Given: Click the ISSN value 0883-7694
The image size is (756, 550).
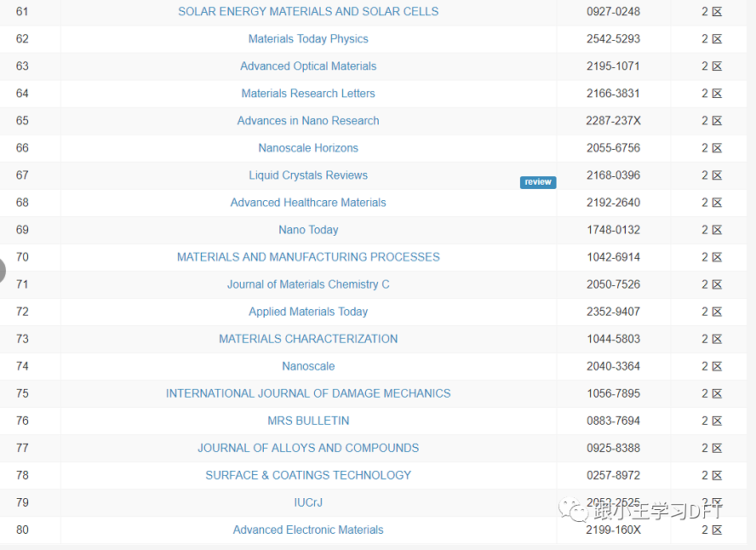Looking at the screenshot, I should (x=613, y=421).
